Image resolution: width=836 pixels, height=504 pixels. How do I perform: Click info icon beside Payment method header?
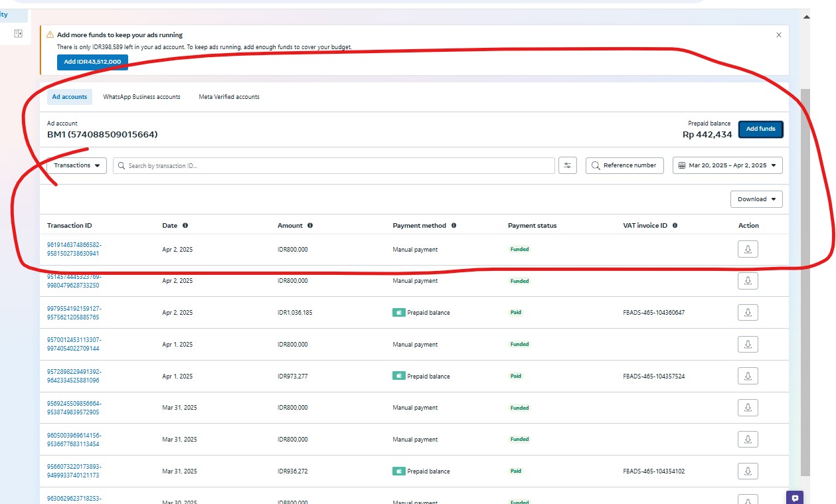(x=454, y=226)
